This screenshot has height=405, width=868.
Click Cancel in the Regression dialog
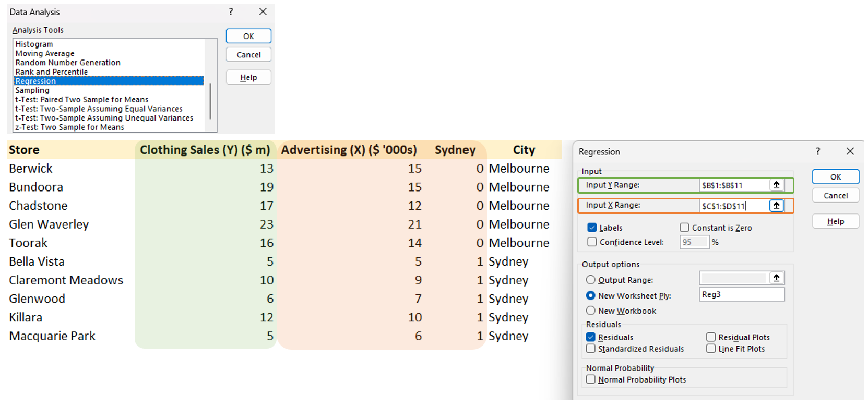coord(836,196)
